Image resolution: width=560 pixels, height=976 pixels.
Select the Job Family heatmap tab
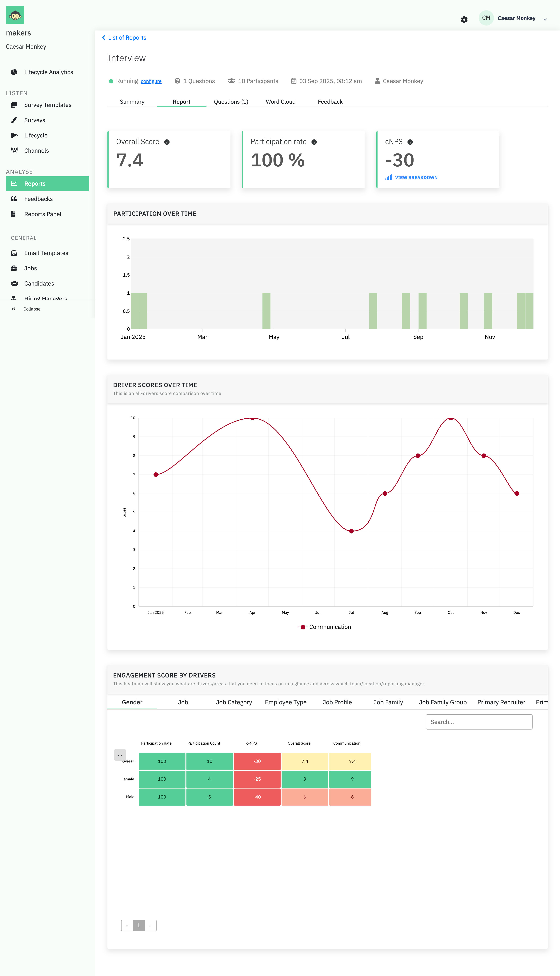[x=388, y=702]
